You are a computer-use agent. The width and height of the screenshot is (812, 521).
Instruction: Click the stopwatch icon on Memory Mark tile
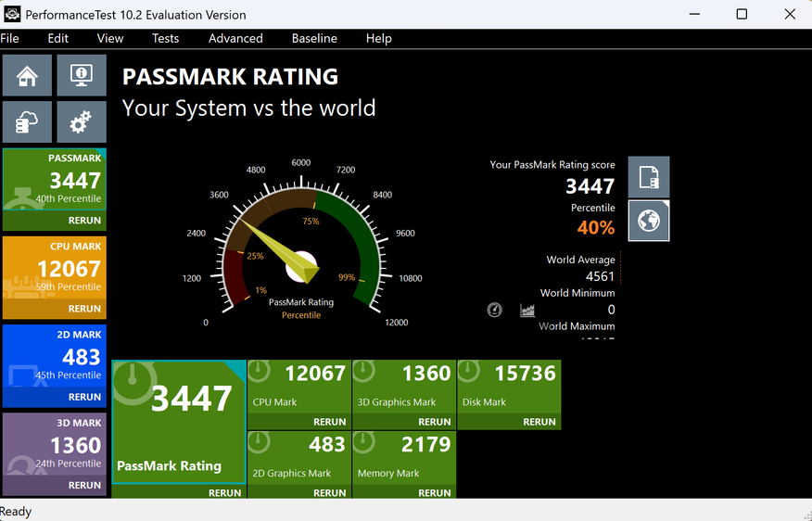point(364,442)
